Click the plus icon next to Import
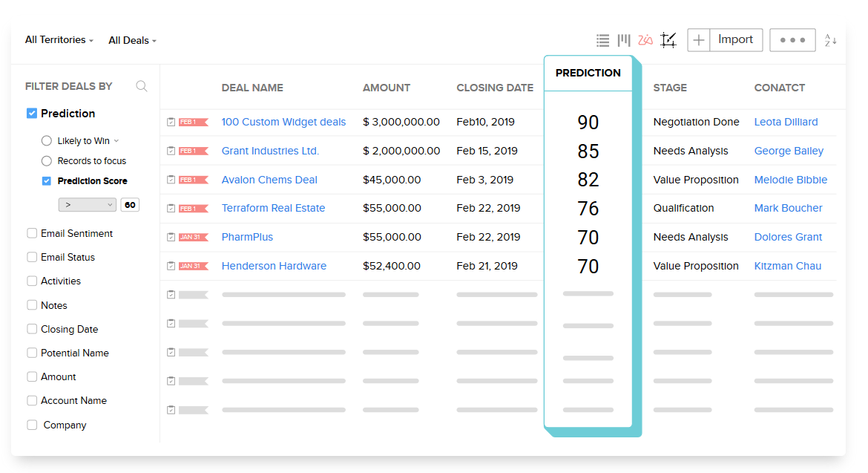Screen dimensions: 868x473 click(698, 39)
